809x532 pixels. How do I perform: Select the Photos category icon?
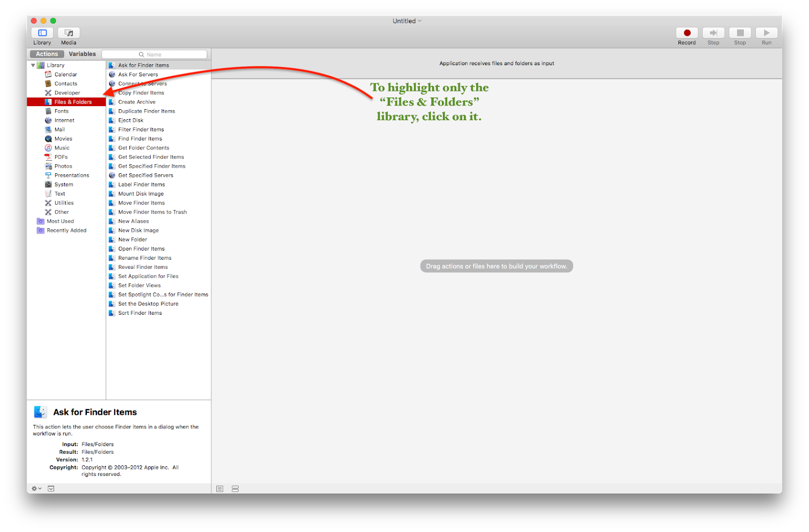tap(48, 166)
